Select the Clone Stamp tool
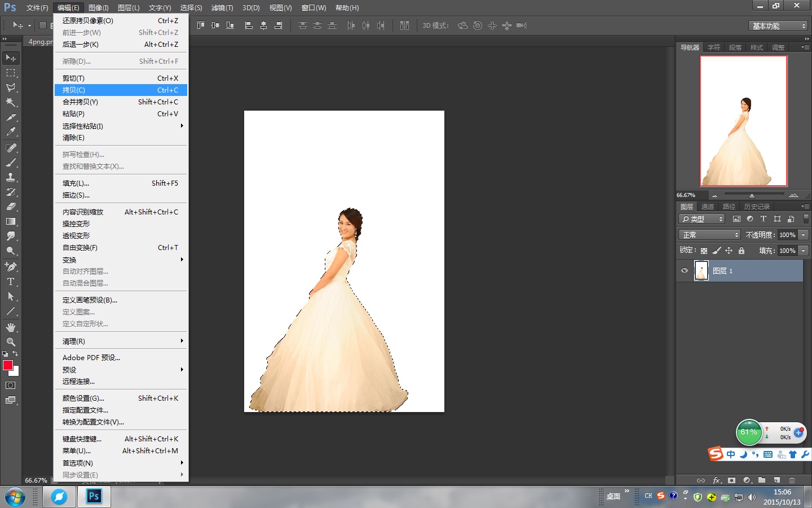Viewport: 812px width, 508px height. pos(11,177)
